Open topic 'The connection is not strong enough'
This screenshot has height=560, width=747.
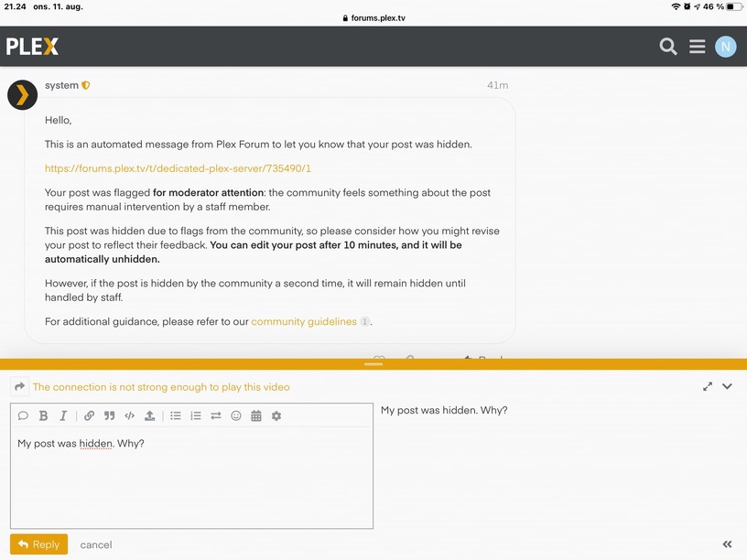[161, 387]
